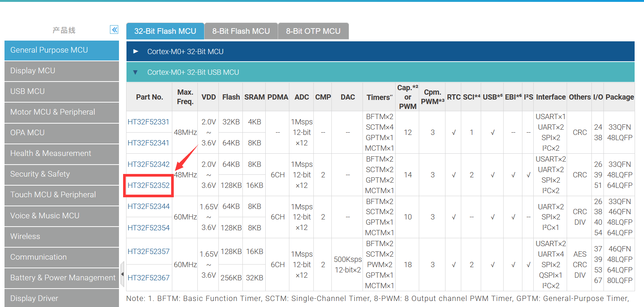Open the 8-Bit OTP MCU tab

(x=313, y=31)
